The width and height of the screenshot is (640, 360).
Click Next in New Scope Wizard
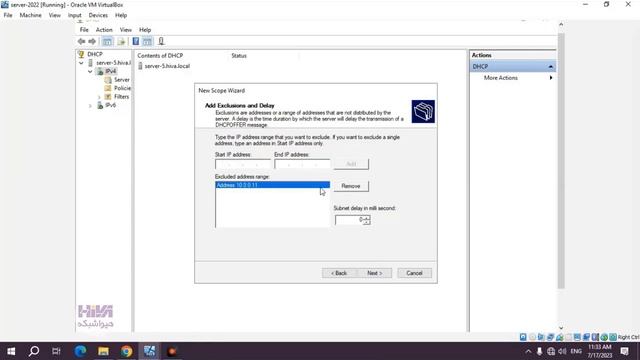[375, 273]
